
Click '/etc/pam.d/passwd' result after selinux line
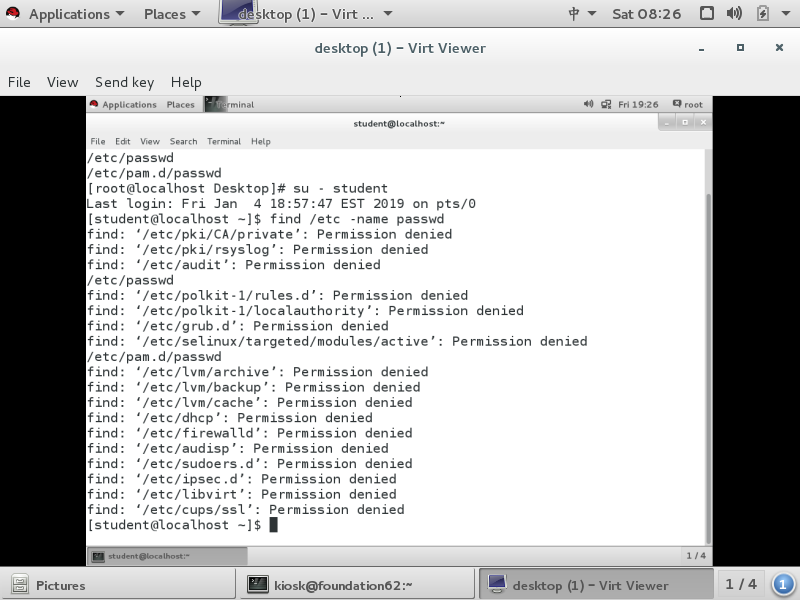pyautogui.click(x=154, y=357)
